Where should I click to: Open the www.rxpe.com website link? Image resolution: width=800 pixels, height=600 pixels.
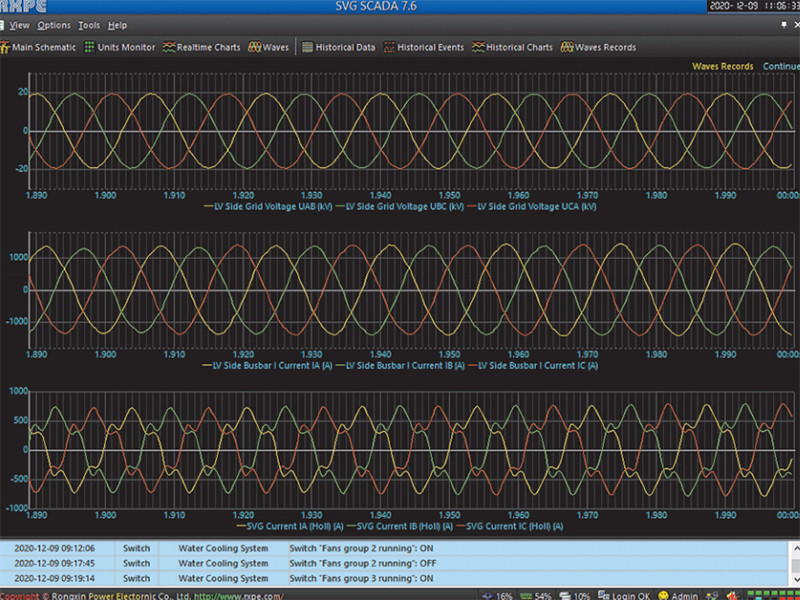point(239,596)
